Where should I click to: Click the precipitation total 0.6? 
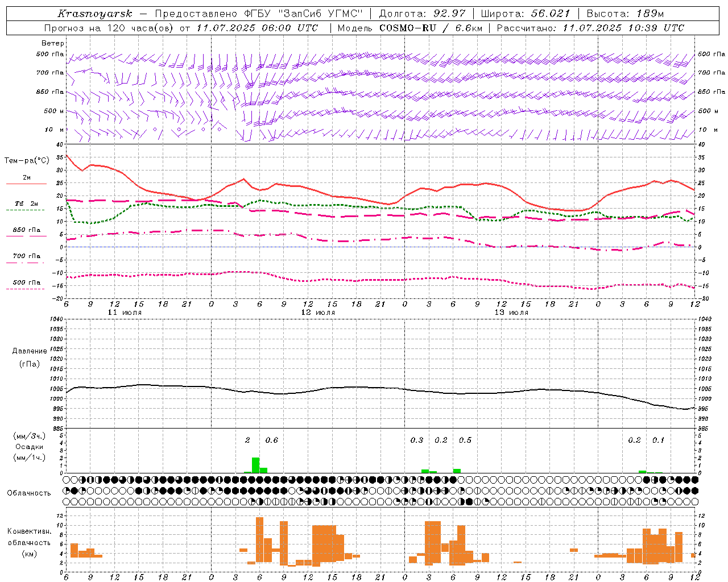pos(272,440)
